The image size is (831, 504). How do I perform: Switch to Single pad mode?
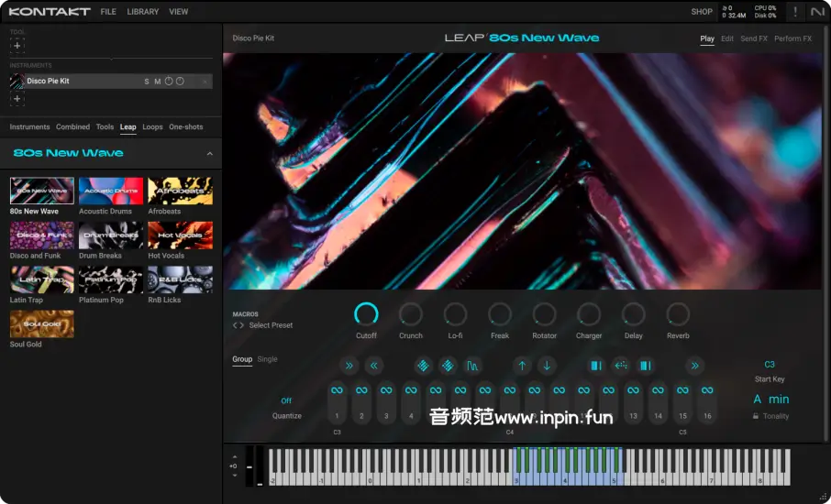[x=267, y=359]
